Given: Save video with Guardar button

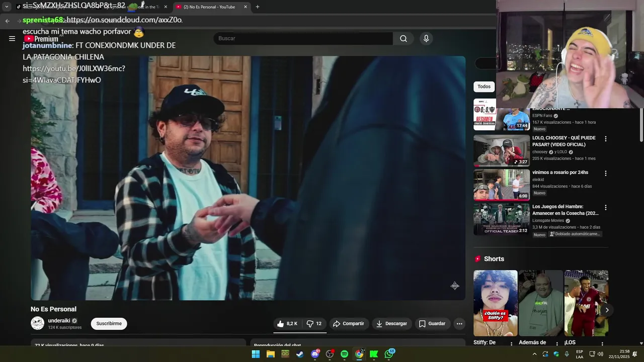Looking at the screenshot, I should [432, 324].
